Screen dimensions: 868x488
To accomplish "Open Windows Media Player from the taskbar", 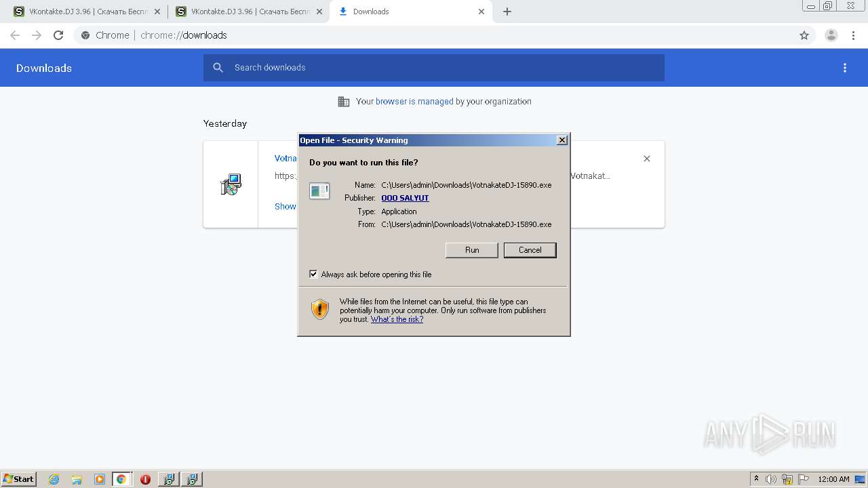I will click(99, 479).
